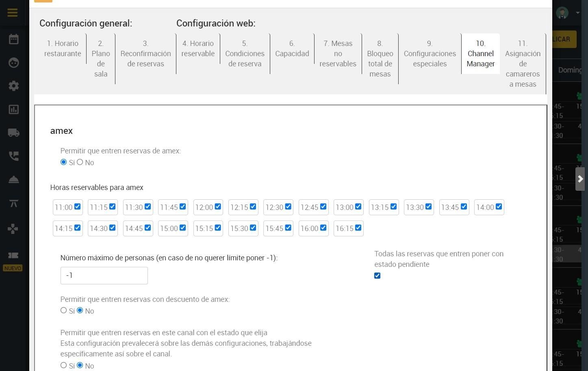The height and width of the screenshot is (371, 588).
Task: Select Sí for amex discount reservations
Action: coord(63,310)
